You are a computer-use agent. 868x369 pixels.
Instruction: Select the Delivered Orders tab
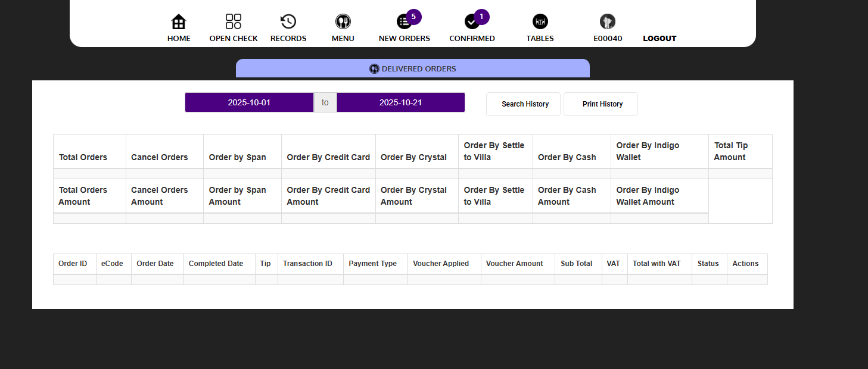418,68
